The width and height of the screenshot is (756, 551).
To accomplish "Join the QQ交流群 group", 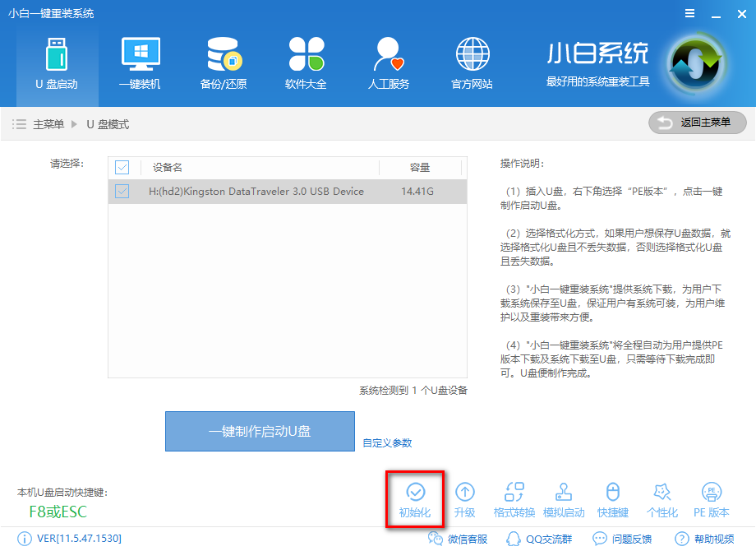I will coord(538,539).
